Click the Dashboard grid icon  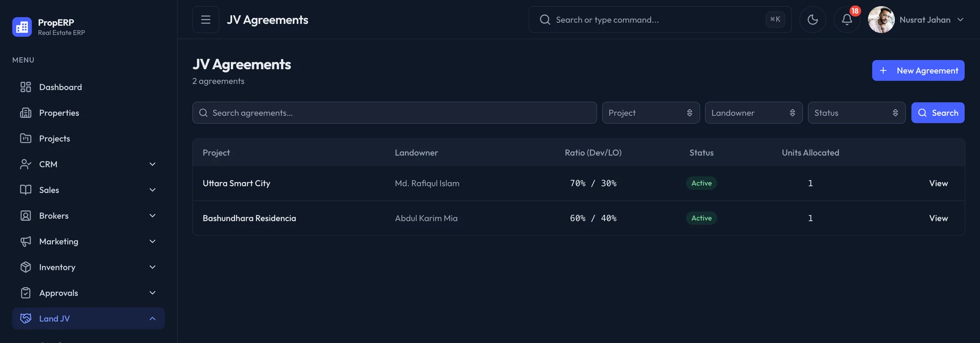tap(25, 87)
